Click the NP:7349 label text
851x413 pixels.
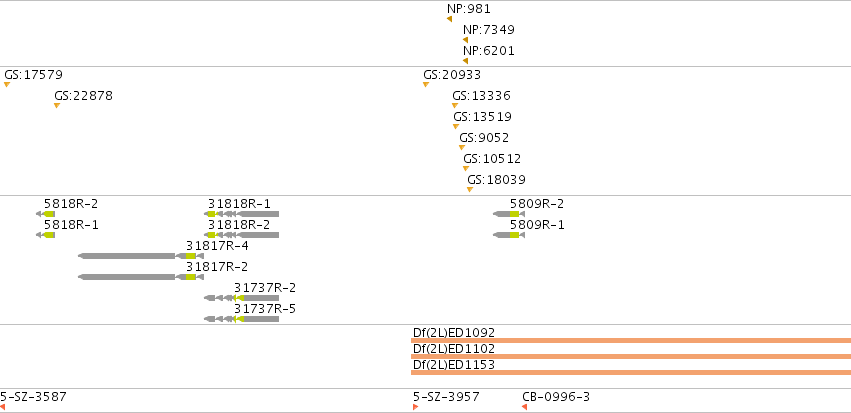click(489, 30)
